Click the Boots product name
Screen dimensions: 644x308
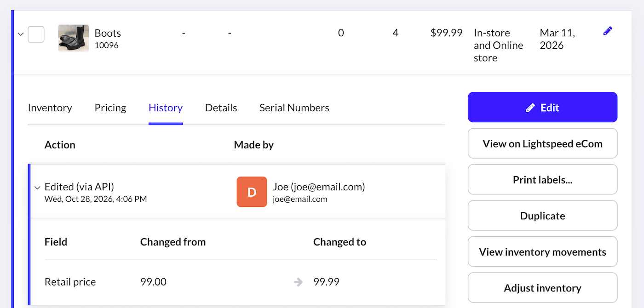(x=108, y=33)
